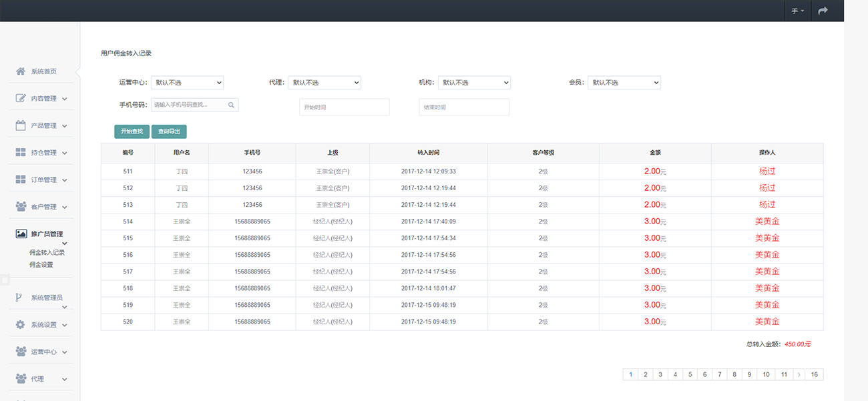The image size is (868, 401).
Task: Select current page 1 in pagination
Action: [x=631, y=375]
